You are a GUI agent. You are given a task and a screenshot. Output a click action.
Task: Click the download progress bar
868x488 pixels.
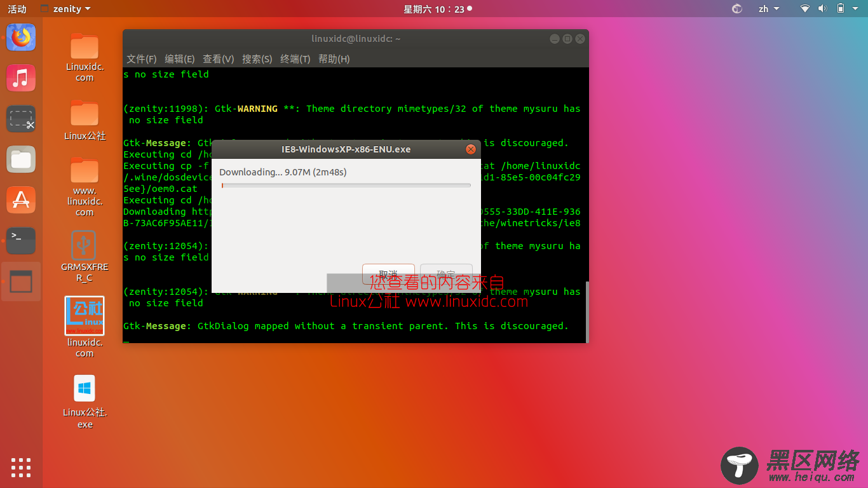point(346,186)
